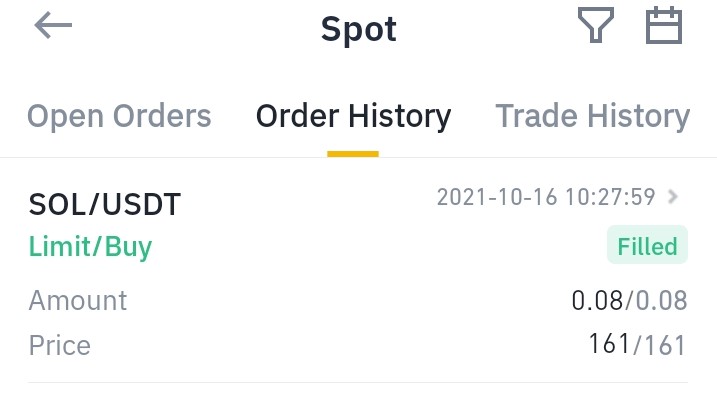Screen dimensions: 717x401
Task: Select the Order History tab
Action: pyautogui.click(x=353, y=116)
